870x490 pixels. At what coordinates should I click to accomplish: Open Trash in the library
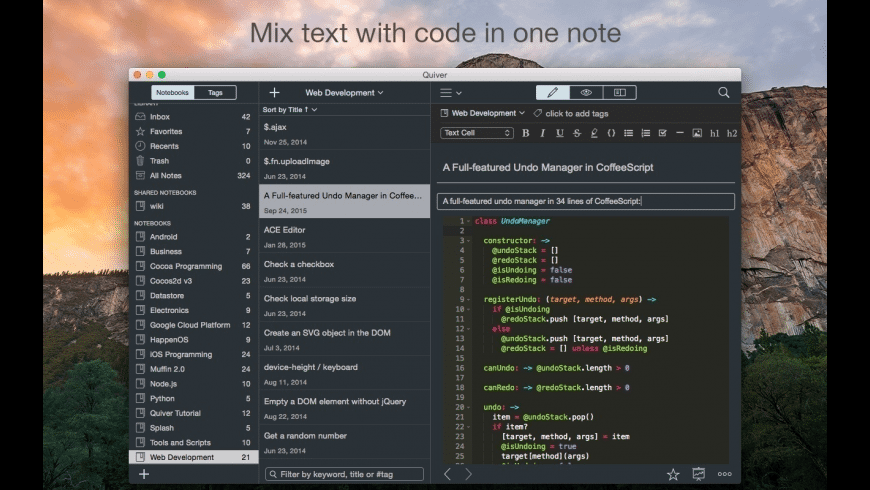pyautogui.click(x=192, y=161)
